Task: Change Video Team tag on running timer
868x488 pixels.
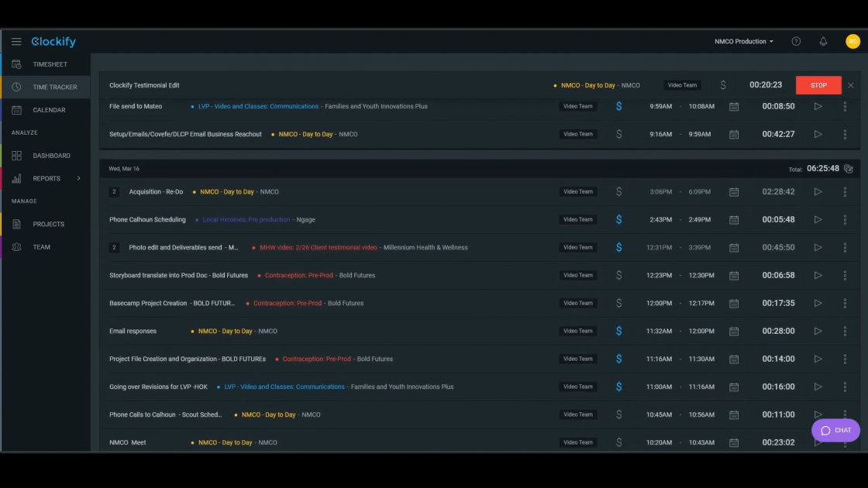Action: [682, 85]
